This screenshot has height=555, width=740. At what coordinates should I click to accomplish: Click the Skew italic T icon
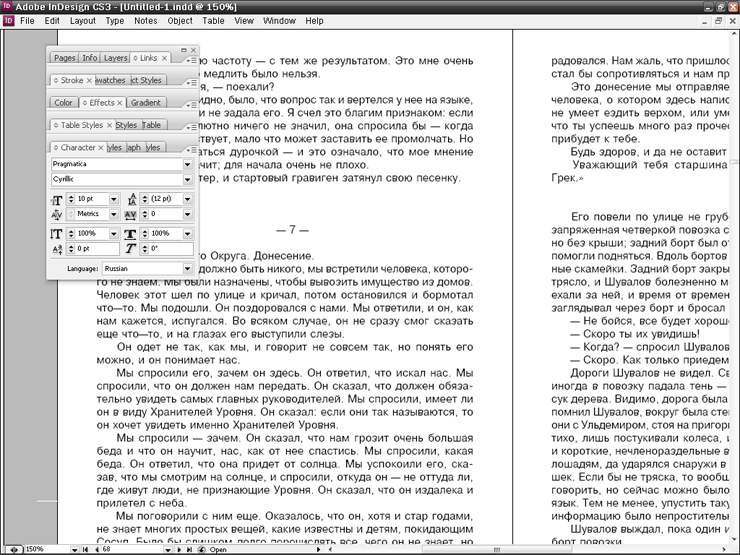tap(130, 249)
